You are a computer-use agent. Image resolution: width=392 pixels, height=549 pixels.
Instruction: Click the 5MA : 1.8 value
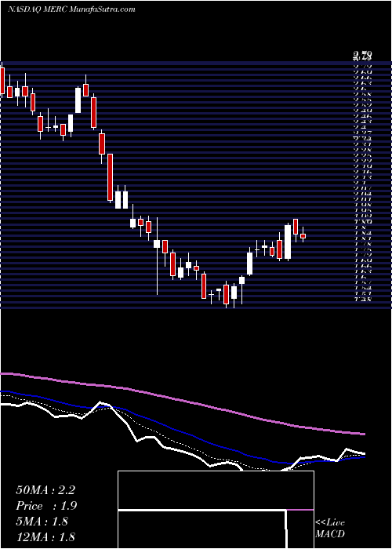(42, 522)
